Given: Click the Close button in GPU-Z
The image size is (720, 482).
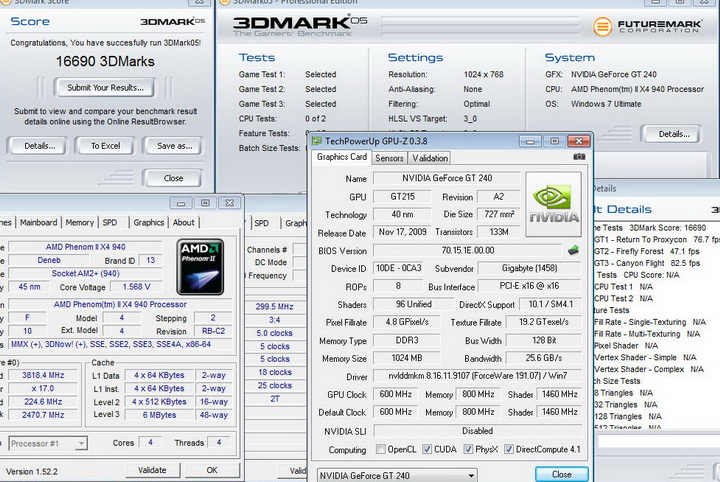Looking at the screenshot, I should [562, 474].
